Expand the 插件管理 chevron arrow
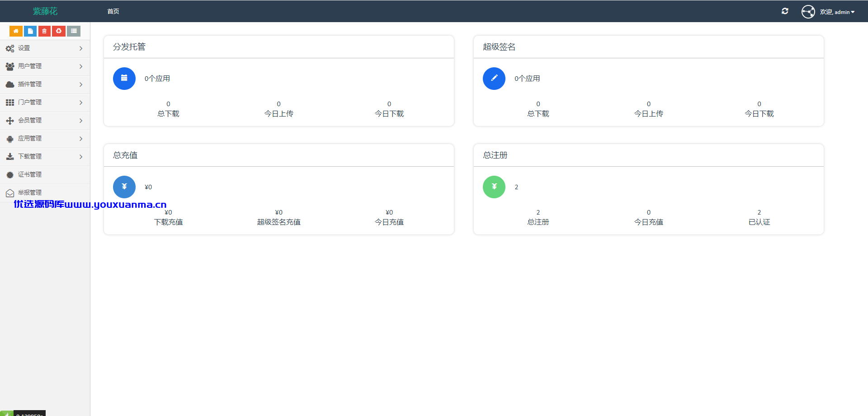 click(x=81, y=84)
